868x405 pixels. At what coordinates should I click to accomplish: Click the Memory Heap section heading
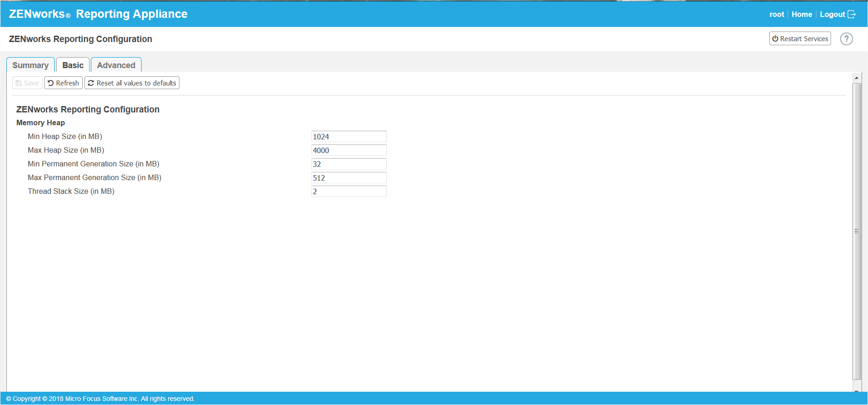tap(41, 123)
